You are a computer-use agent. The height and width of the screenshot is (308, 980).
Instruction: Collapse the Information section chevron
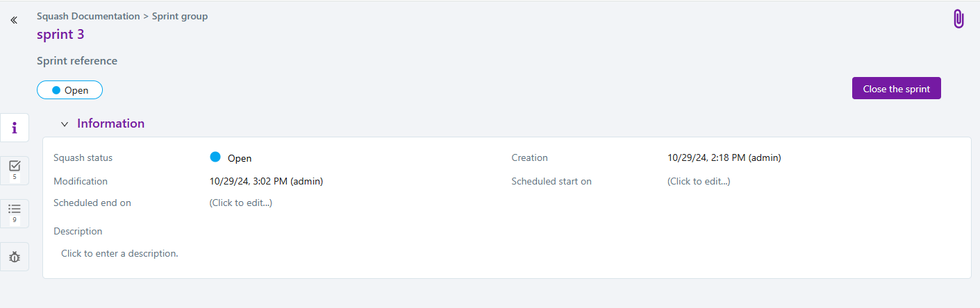[x=65, y=124]
